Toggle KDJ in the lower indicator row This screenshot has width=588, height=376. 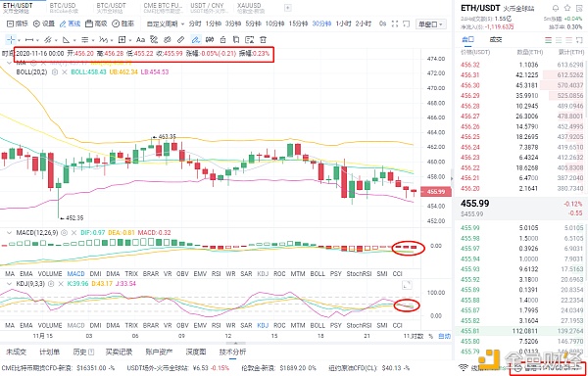click(x=264, y=325)
